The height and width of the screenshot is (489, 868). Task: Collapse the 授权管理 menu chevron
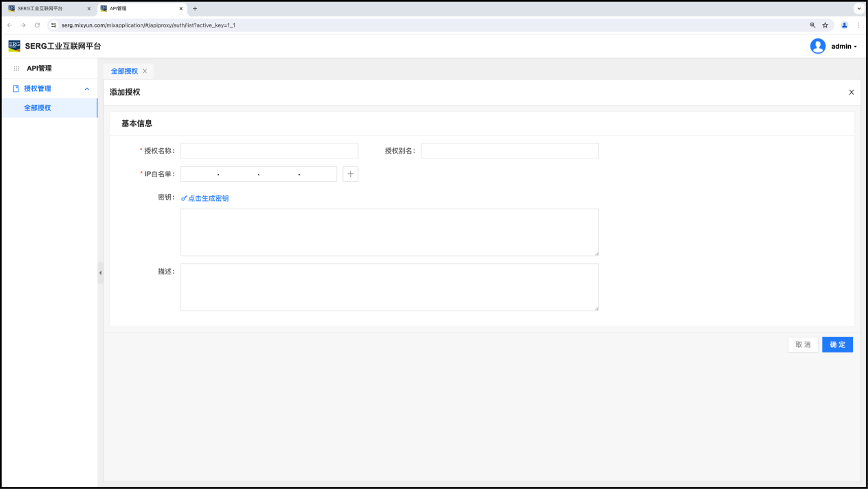click(x=86, y=89)
